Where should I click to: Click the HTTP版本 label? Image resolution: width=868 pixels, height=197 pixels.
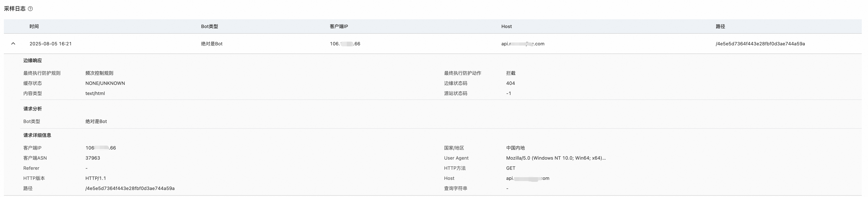[x=34, y=178]
